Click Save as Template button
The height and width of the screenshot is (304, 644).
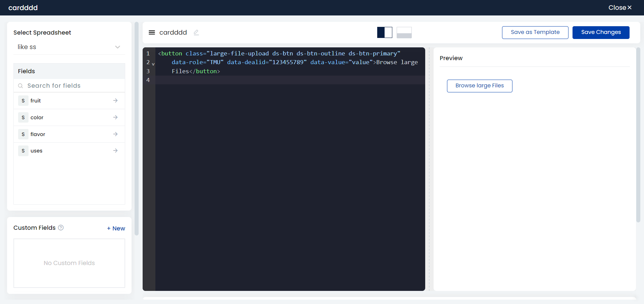[x=535, y=33]
